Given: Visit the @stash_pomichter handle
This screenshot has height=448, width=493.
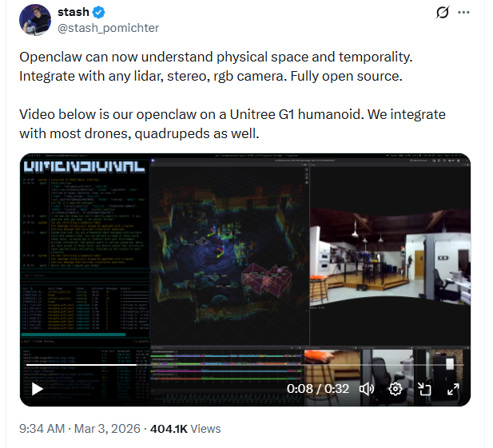Looking at the screenshot, I should click(x=108, y=28).
